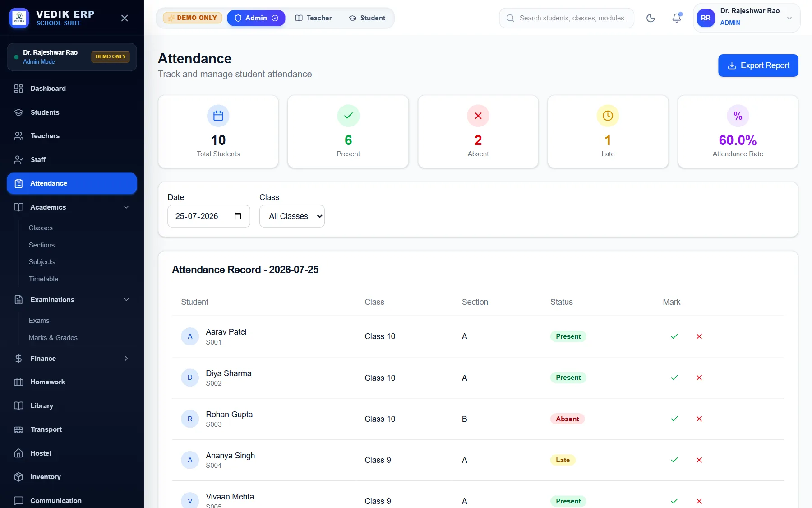Switch to Teacher role view
Viewport: 812px width, 508px height.
point(314,18)
